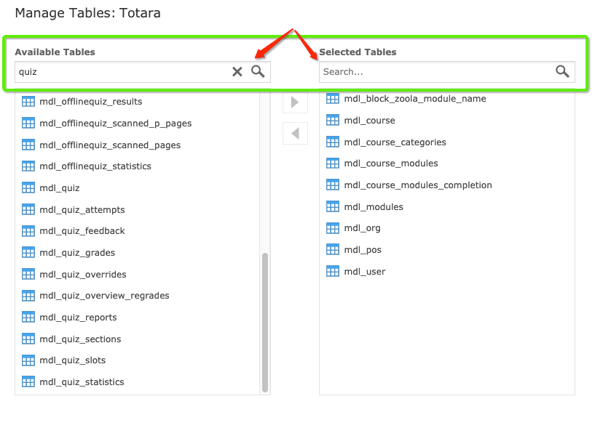Screen dimensions: 603x428
Task: Select mdl_offlinequiz_results table name
Action: (x=91, y=102)
